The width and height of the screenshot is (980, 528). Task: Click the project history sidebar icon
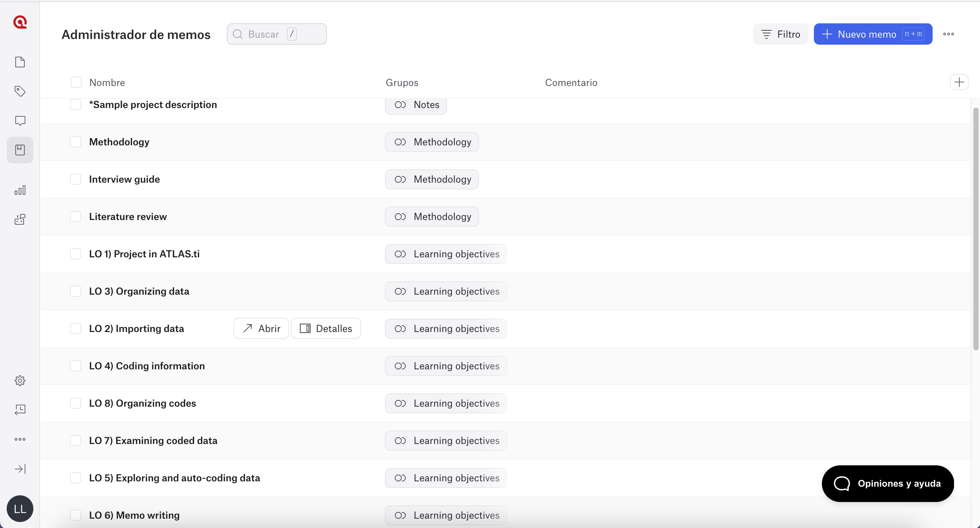[20, 409]
